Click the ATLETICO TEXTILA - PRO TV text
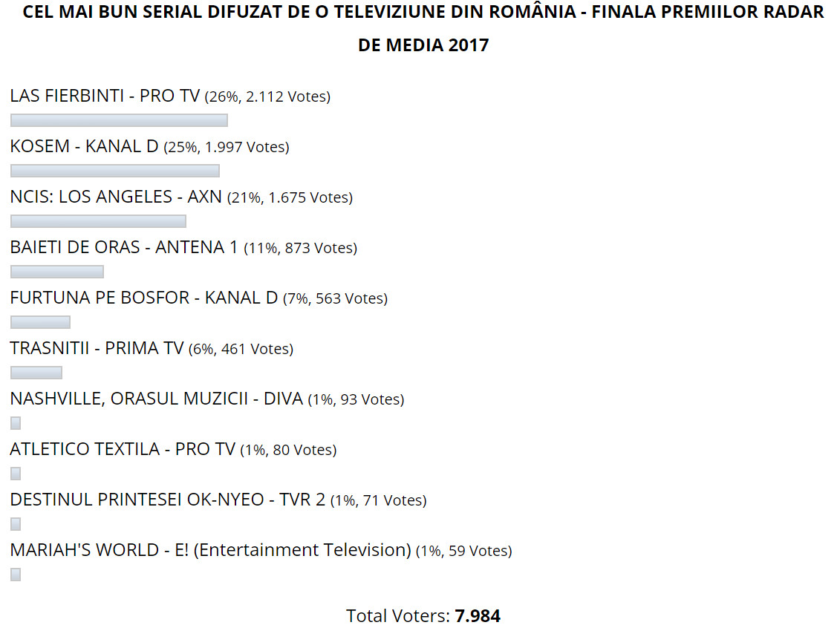Screen dimensions: 840x628 pyautogui.click(x=123, y=449)
